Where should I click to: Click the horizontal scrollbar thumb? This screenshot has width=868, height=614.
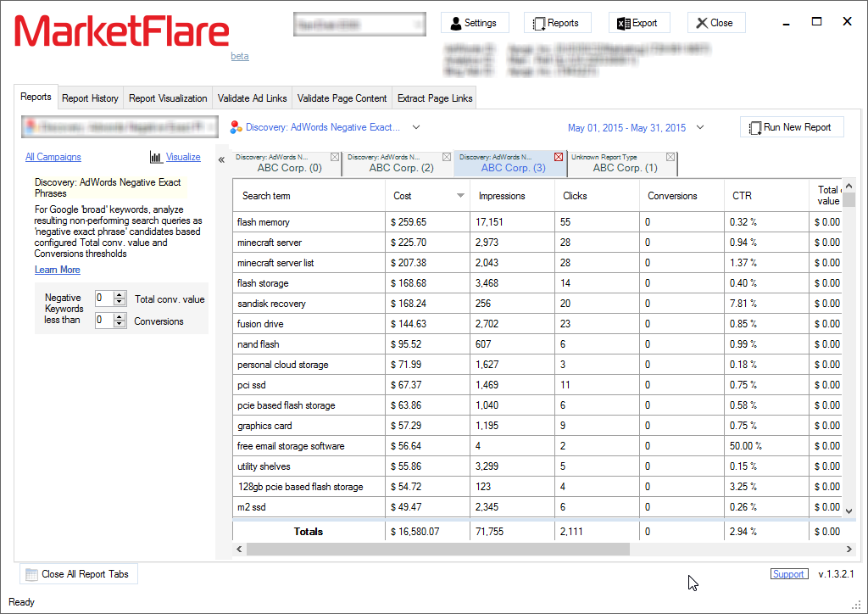pyautogui.click(x=438, y=550)
